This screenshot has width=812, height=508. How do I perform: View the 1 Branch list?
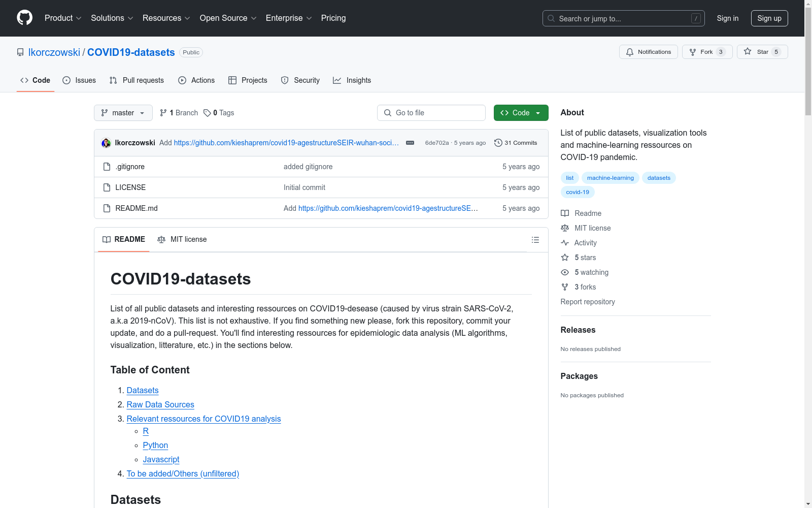coord(179,113)
